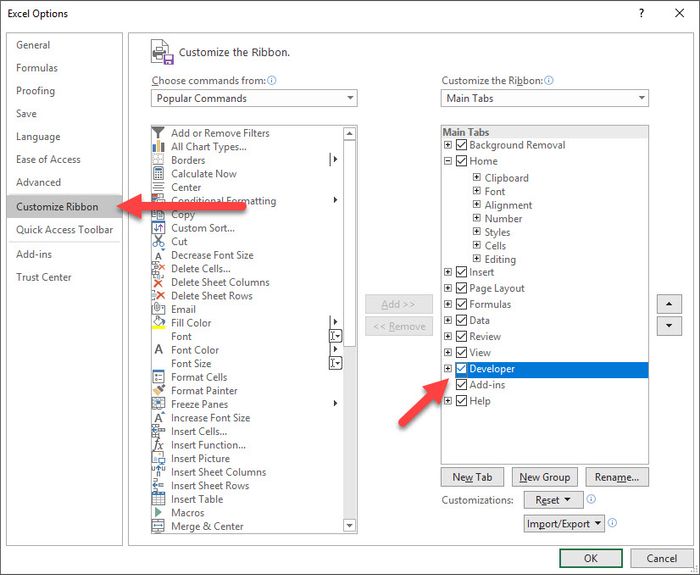Click the Add or Remove Filters funnel icon

click(158, 133)
